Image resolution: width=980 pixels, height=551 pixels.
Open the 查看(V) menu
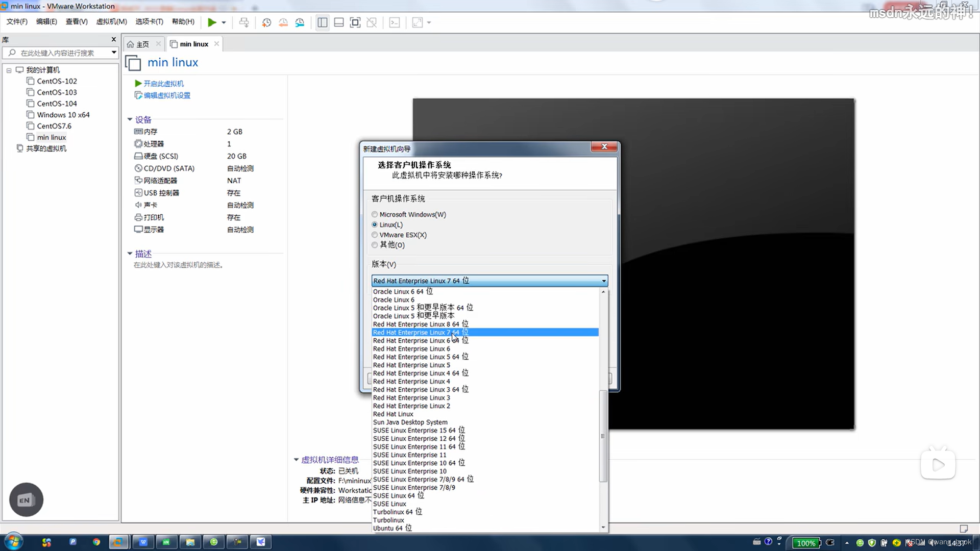tap(77, 21)
